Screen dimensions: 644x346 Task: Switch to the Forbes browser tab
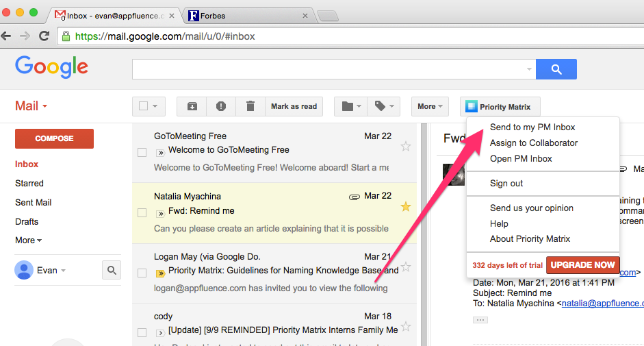pyautogui.click(x=248, y=16)
